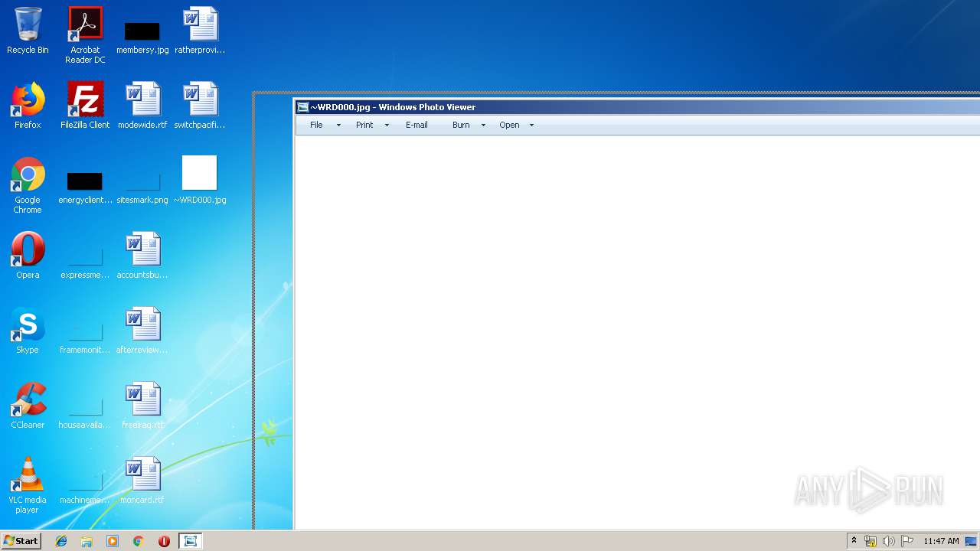Image resolution: width=980 pixels, height=551 pixels.
Task: Select the ratherprovi... Word document
Action: (x=200, y=31)
